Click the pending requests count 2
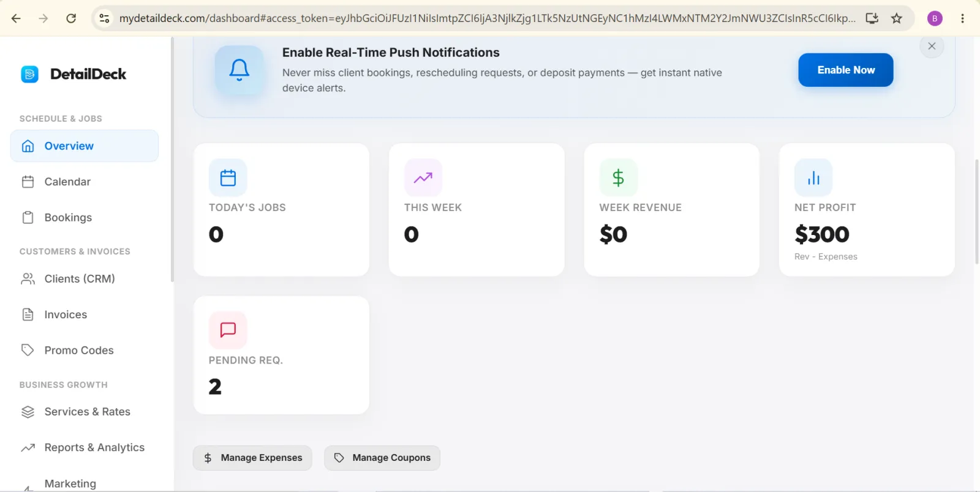This screenshot has height=492, width=980. tap(215, 387)
